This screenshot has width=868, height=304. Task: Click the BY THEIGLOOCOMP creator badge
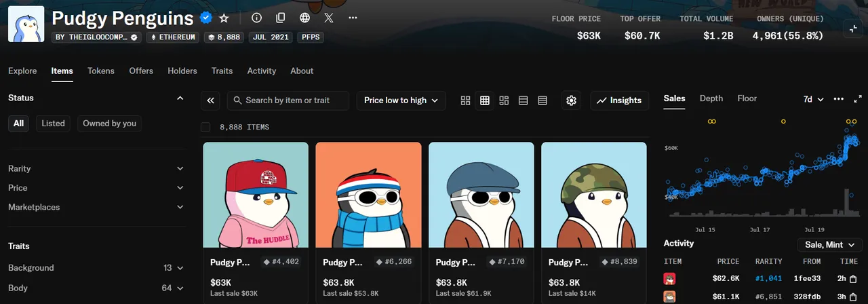coord(96,37)
